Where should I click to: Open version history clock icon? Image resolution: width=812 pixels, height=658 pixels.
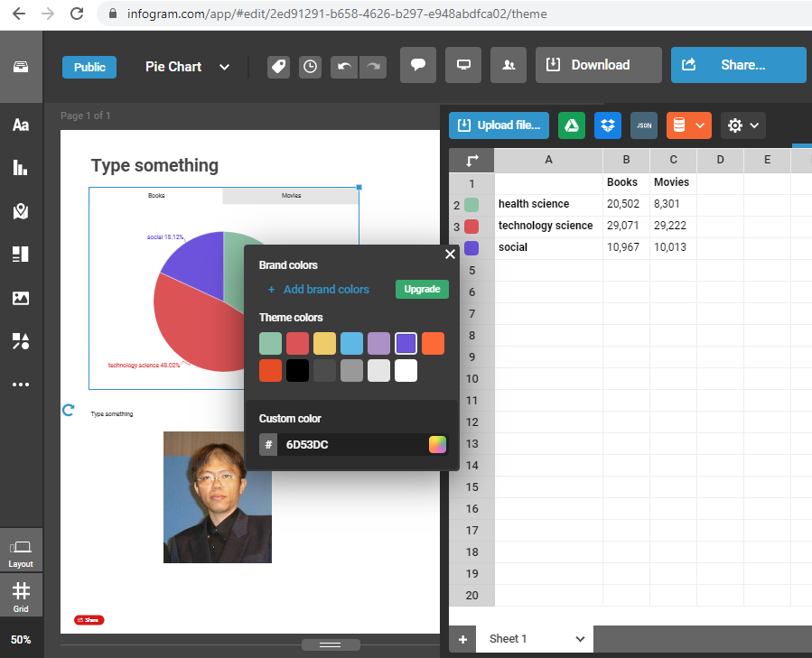310,66
